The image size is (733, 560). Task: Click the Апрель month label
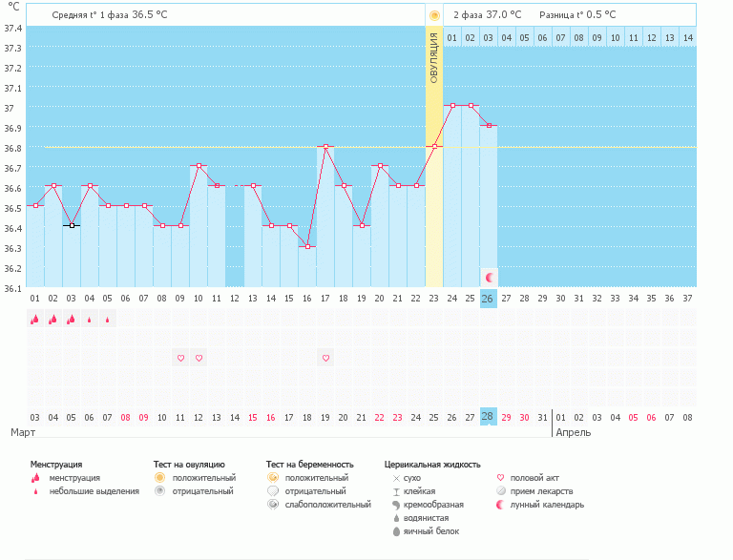pos(573,432)
